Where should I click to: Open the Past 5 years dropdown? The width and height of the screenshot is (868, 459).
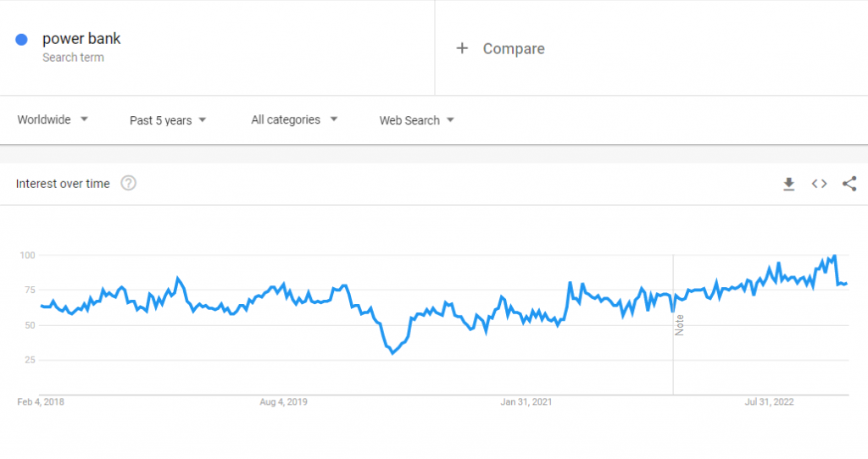[168, 120]
